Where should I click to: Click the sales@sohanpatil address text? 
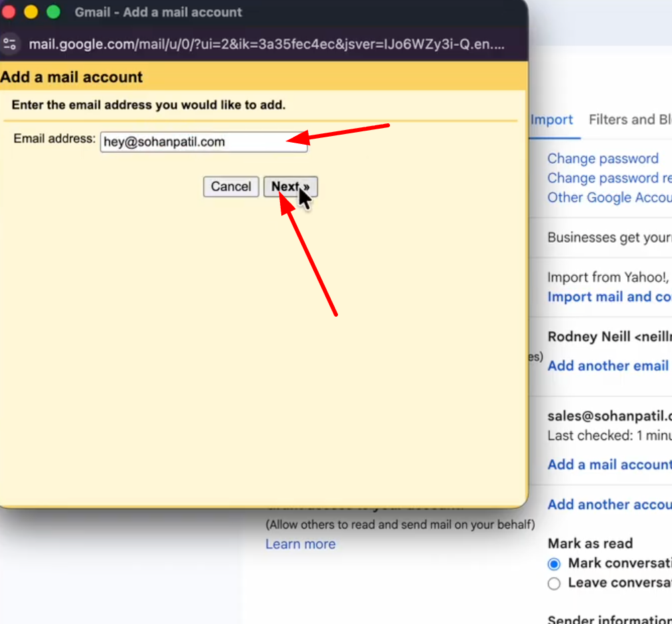click(609, 416)
